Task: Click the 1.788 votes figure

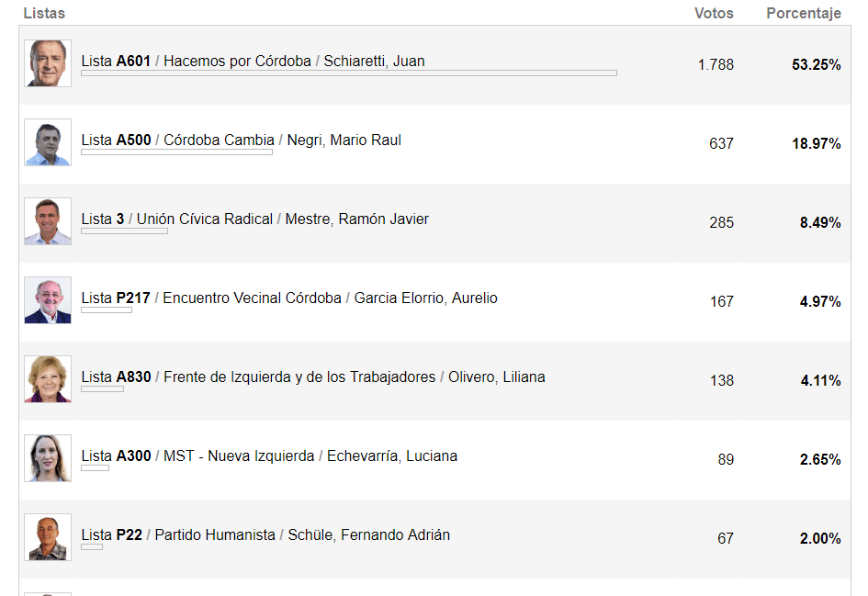Action: tap(716, 65)
